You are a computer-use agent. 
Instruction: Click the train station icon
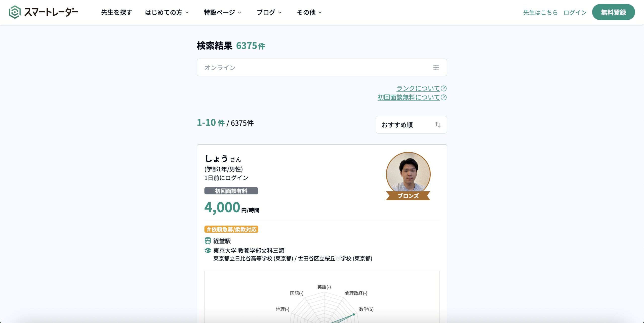[x=208, y=241]
